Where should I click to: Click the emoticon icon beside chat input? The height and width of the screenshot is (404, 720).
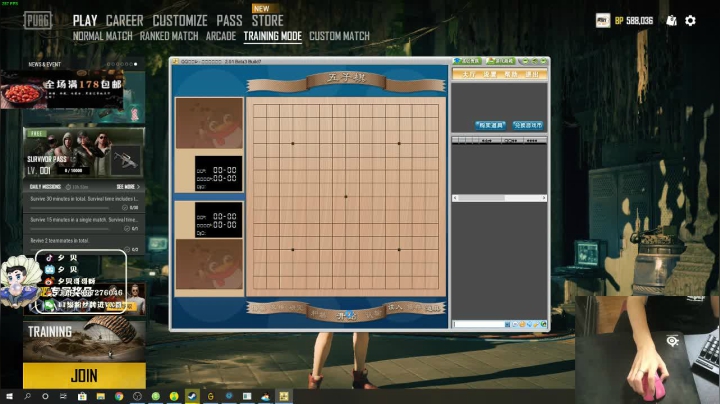point(522,324)
